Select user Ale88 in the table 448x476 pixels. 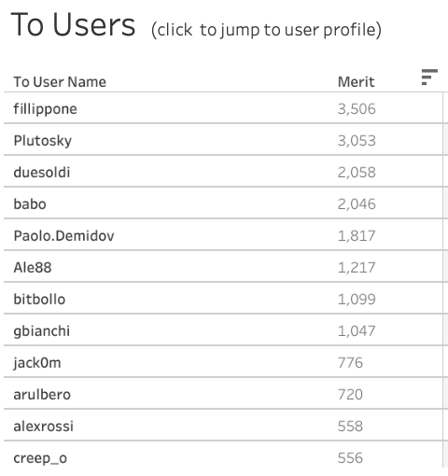pyautogui.click(x=33, y=268)
